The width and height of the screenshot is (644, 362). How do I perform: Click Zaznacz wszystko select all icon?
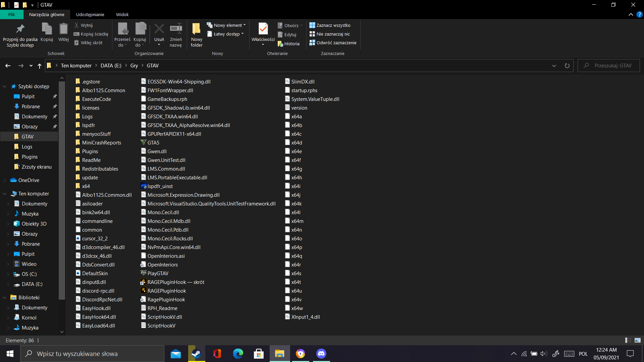coord(312,25)
